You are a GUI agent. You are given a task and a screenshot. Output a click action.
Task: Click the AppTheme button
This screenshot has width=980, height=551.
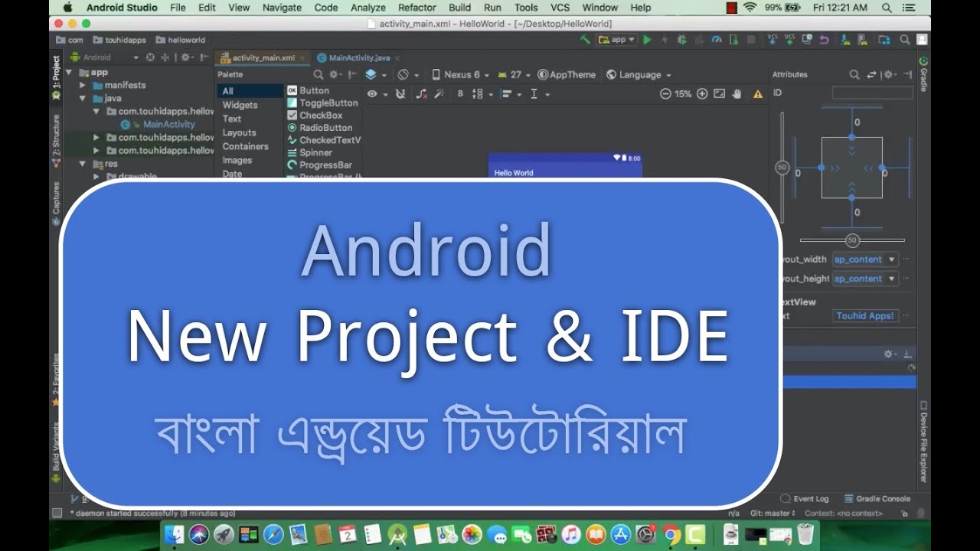(x=567, y=75)
